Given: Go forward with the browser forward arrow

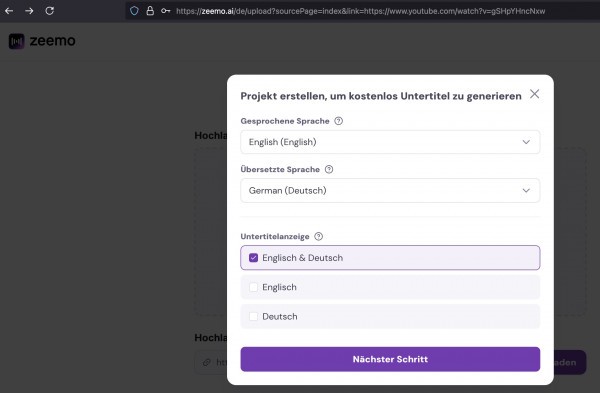Looking at the screenshot, I should [x=29, y=11].
